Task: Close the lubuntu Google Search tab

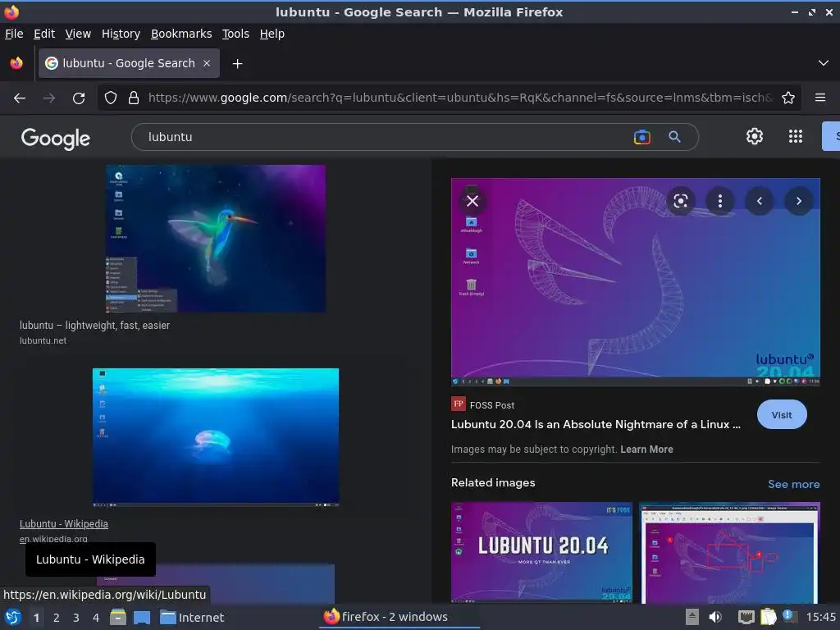Action: [207, 63]
